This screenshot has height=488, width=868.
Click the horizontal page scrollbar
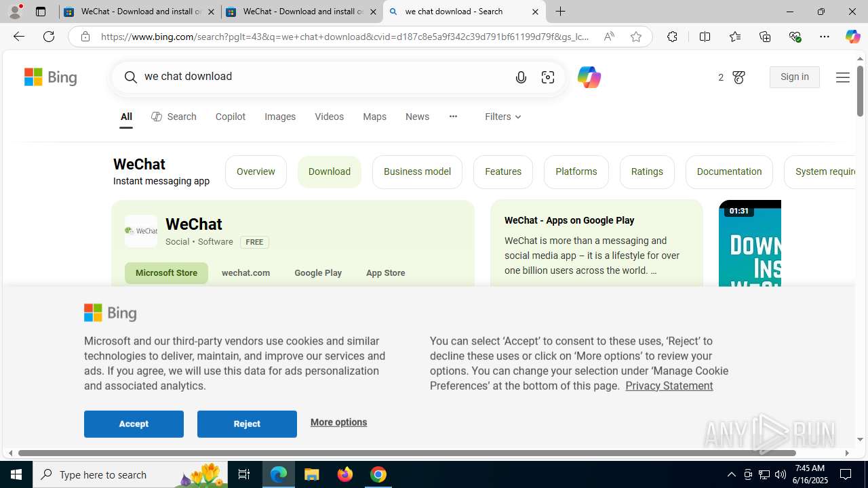[x=407, y=452]
